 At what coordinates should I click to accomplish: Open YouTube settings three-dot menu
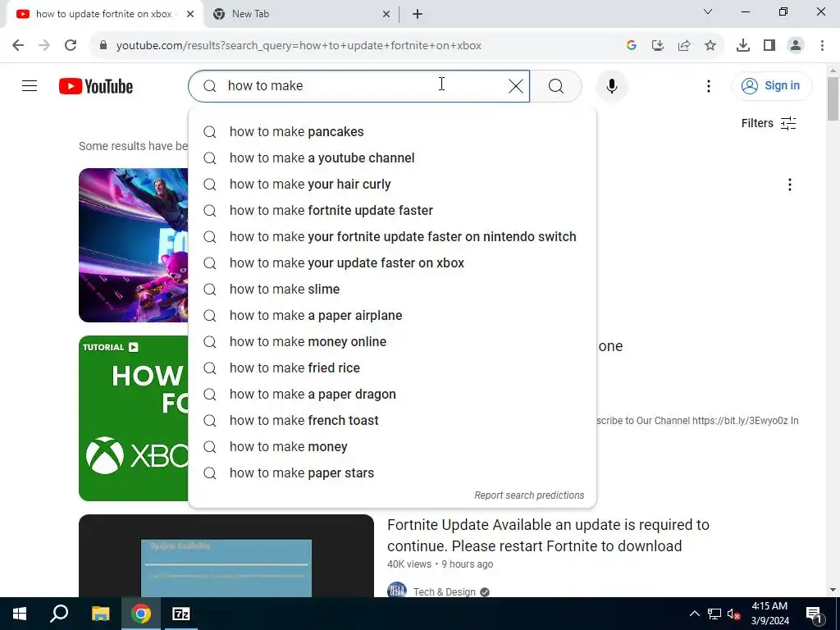(708, 85)
